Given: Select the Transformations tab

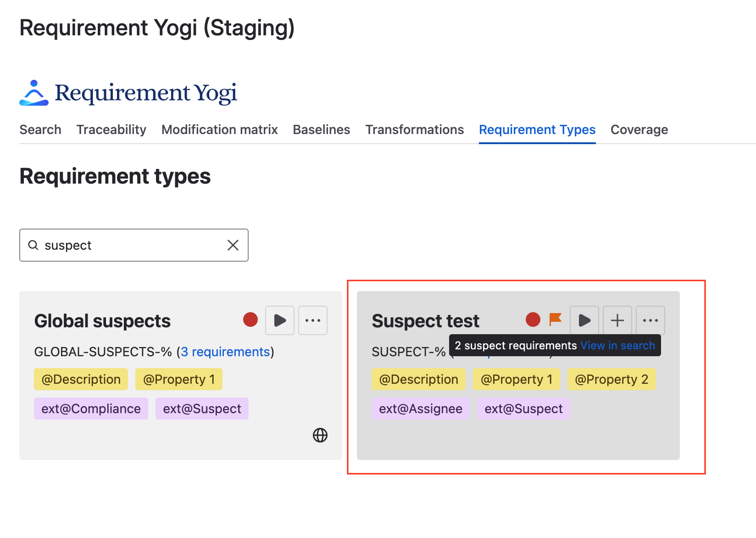Looking at the screenshot, I should coord(415,130).
